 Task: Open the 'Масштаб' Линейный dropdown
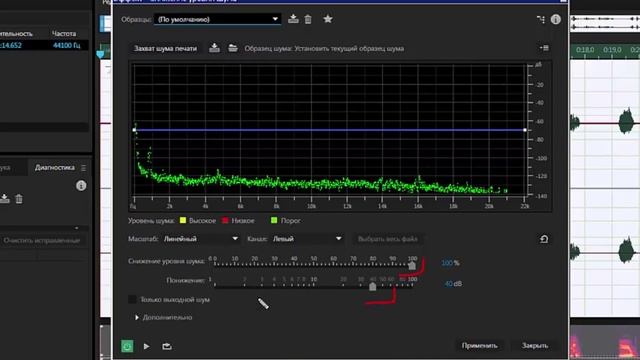pyautogui.click(x=201, y=239)
